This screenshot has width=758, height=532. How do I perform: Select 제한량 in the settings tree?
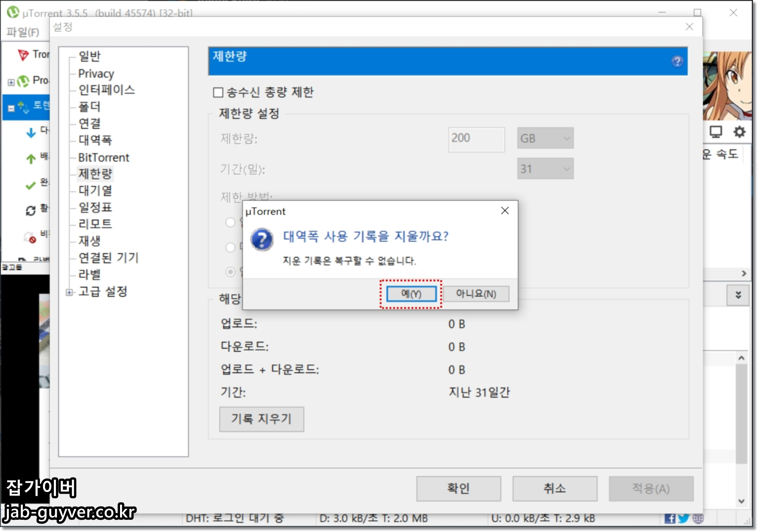click(95, 174)
